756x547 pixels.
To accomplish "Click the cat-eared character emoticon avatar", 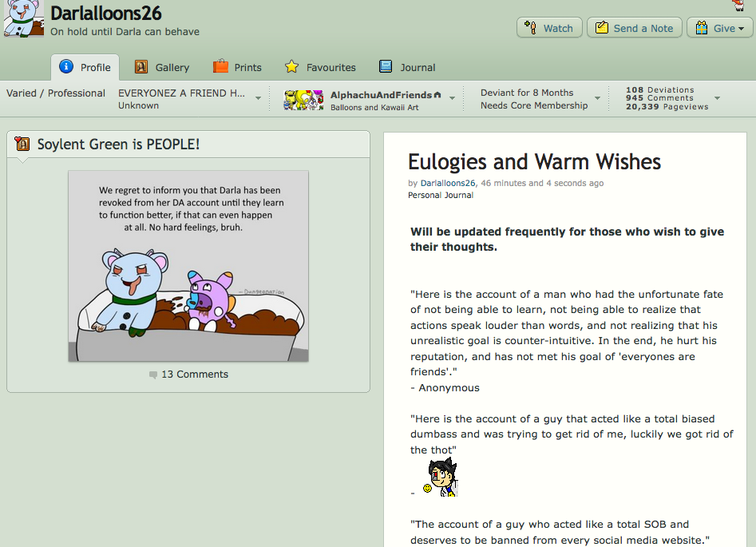I will [x=442, y=478].
